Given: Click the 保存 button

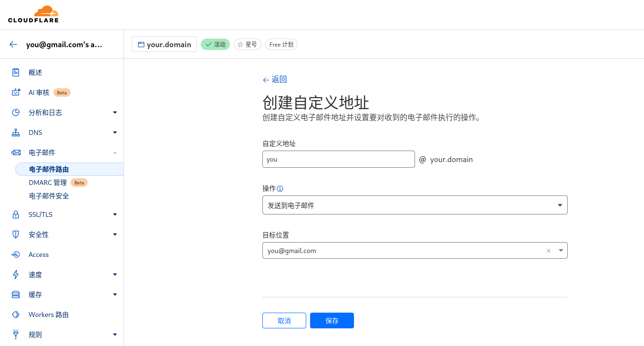Looking at the screenshot, I should coord(332,321).
